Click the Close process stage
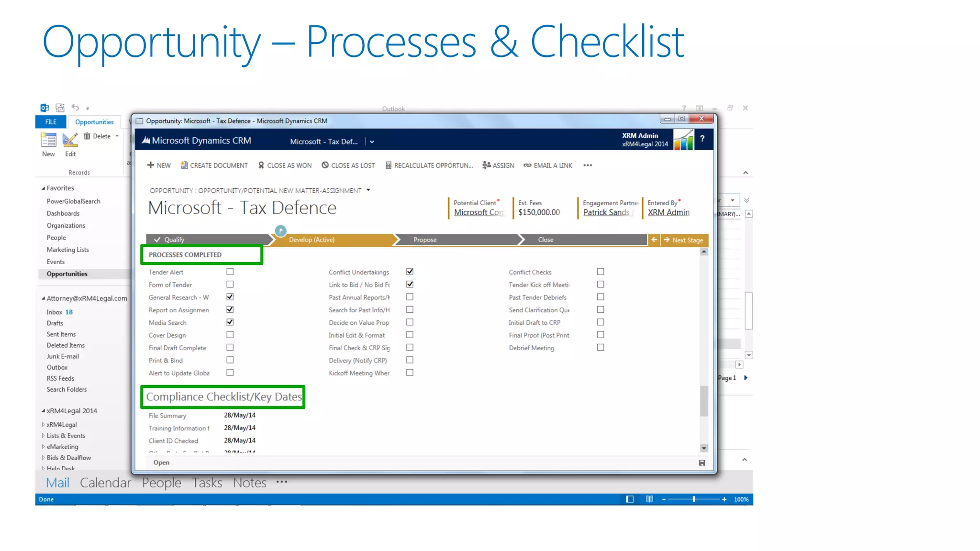 click(x=546, y=240)
